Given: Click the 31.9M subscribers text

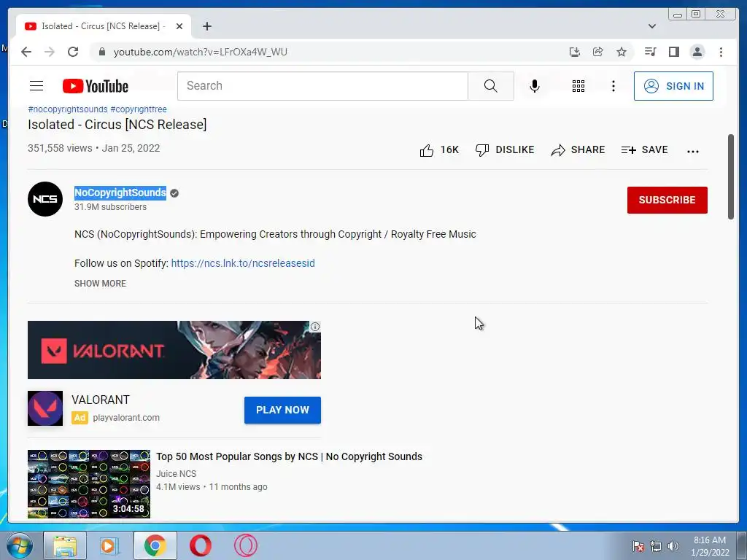Looking at the screenshot, I should [x=111, y=207].
